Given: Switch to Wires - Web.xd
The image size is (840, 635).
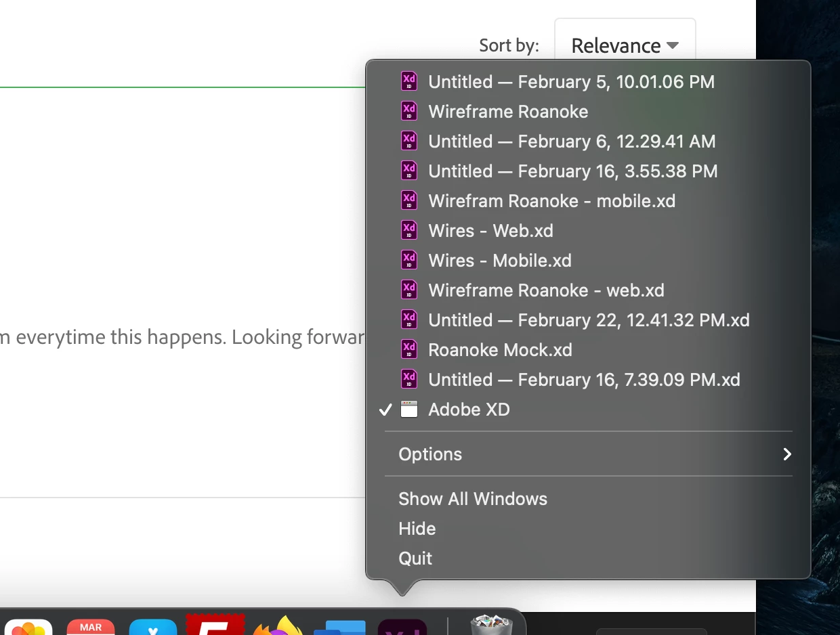Looking at the screenshot, I should click(x=588, y=231).
